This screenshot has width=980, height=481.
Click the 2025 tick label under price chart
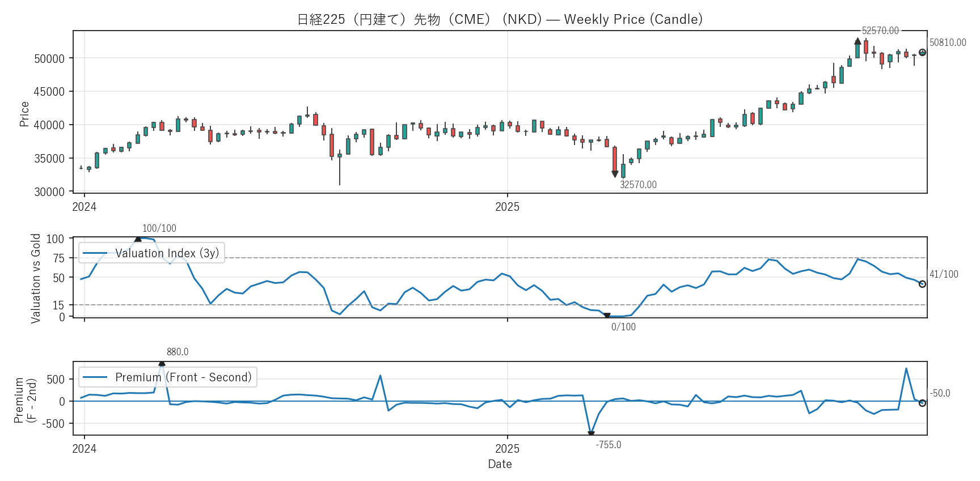(507, 207)
